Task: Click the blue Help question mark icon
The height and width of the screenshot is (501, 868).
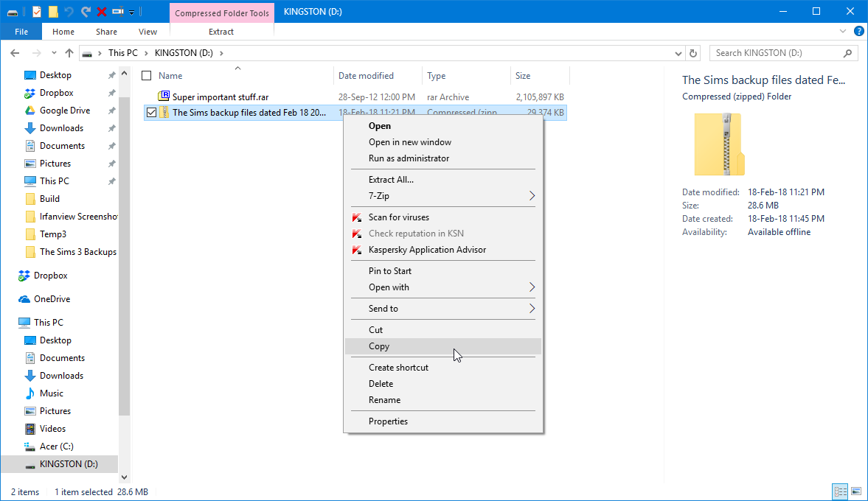Action: click(x=858, y=32)
